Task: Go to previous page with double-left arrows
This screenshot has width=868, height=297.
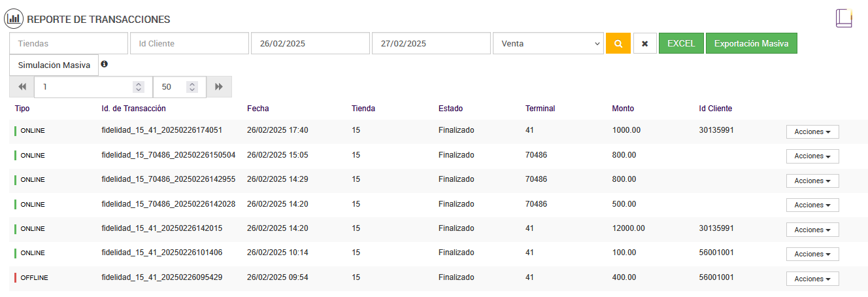Action: [x=22, y=87]
